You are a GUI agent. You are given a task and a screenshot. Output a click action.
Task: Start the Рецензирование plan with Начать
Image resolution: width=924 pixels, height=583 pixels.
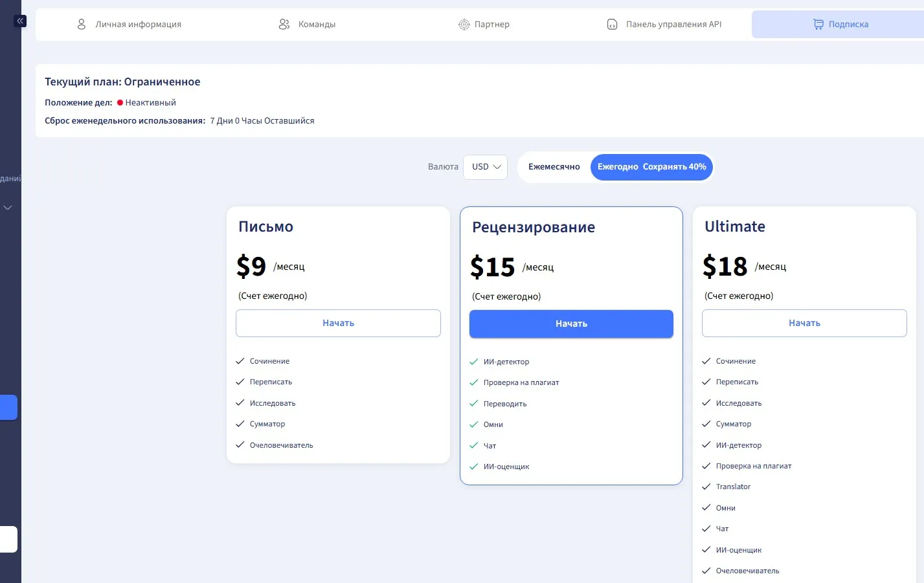point(571,324)
